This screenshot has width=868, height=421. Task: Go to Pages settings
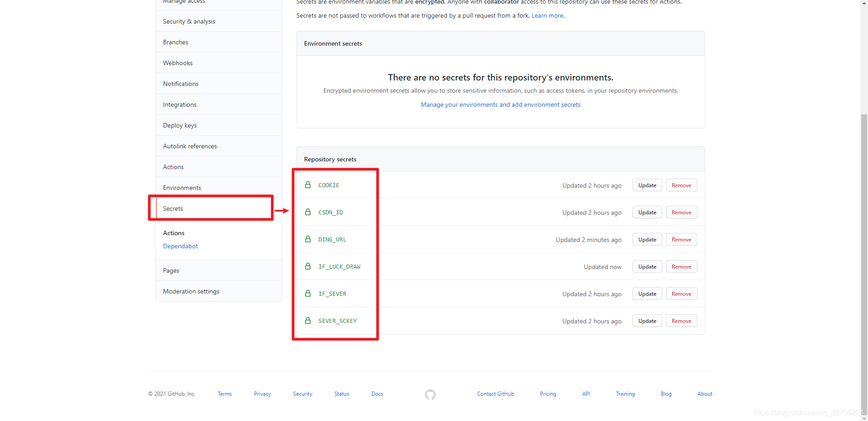tap(219, 270)
